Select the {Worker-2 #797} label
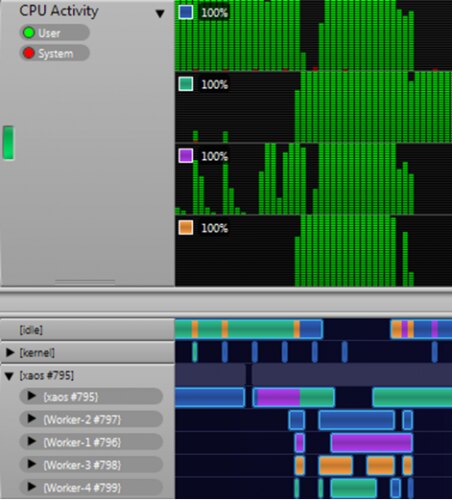 pyautogui.click(x=82, y=419)
